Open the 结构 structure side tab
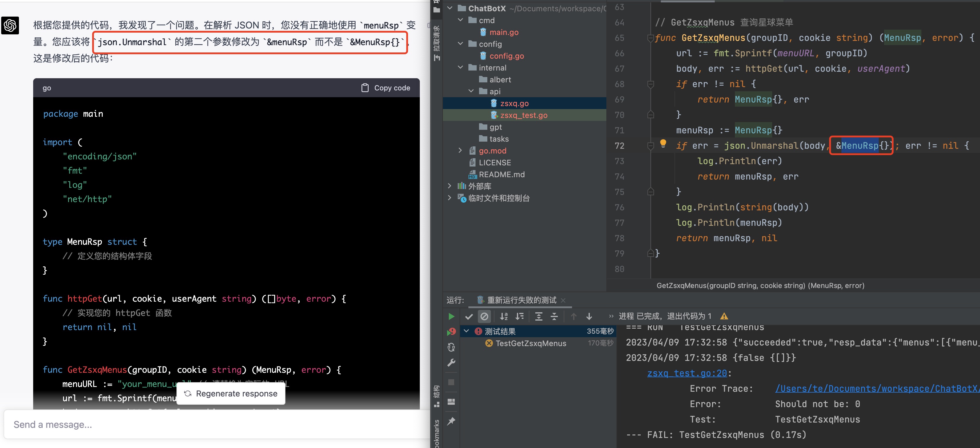This screenshot has width=980, height=448. (x=437, y=396)
